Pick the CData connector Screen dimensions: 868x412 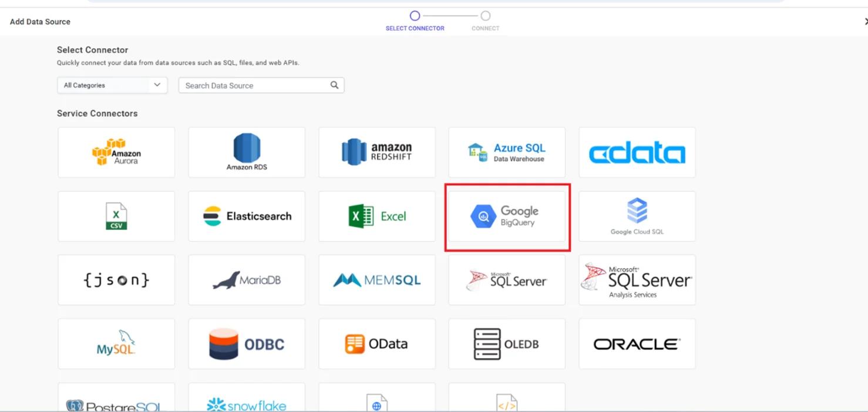[x=637, y=152]
